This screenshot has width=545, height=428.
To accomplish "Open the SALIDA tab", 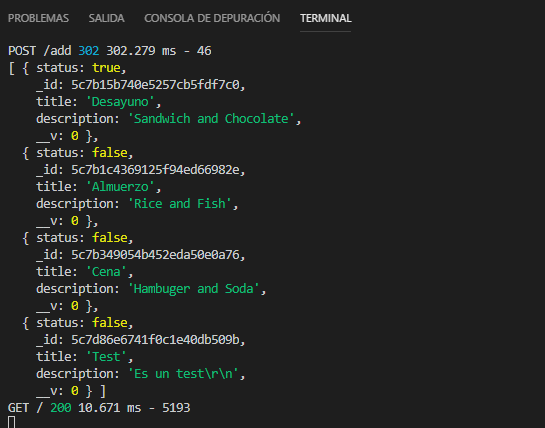I will (106, 18).
